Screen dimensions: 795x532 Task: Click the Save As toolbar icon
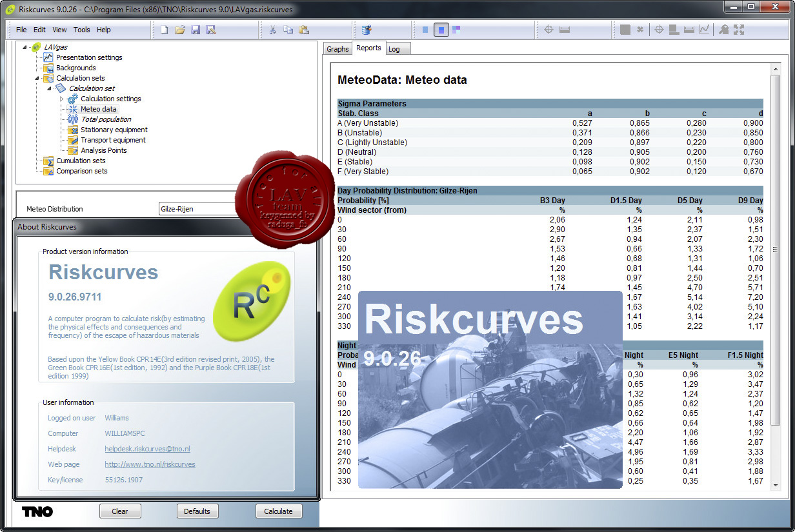(x=211, y=30)
